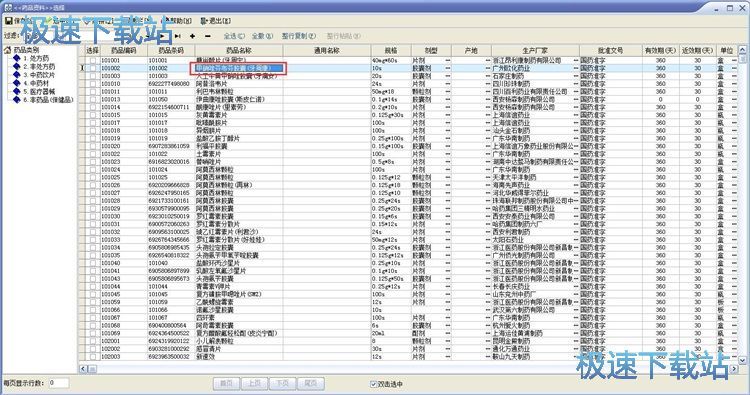750x395 pixels.
Task: Click the 生产厂家 column header
Action: tap(535, 50)
